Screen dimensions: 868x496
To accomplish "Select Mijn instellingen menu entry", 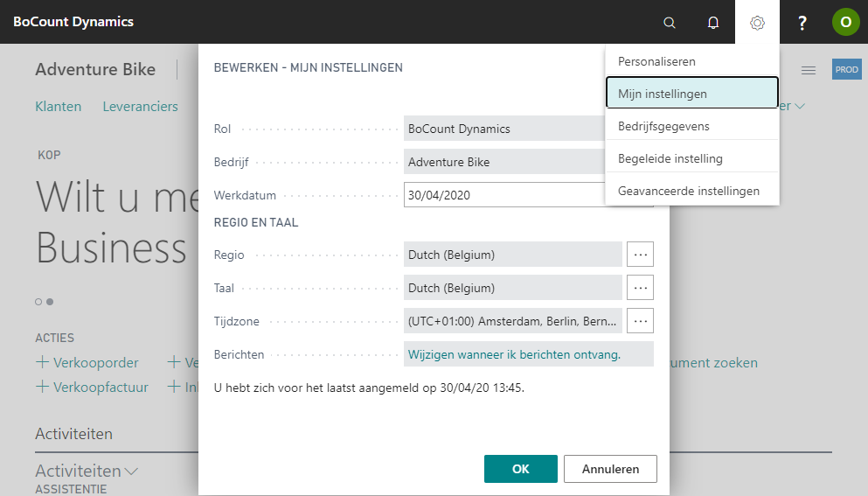I will pyautogui.click(x=692, y=94).
